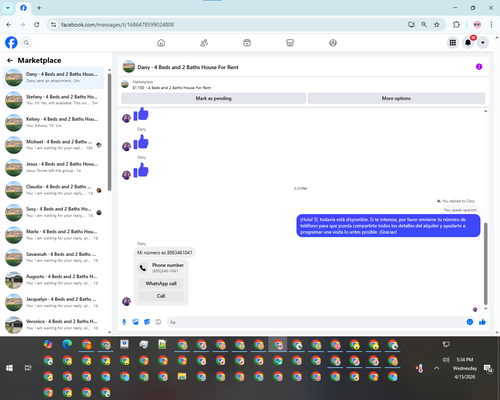The width and height of the screenshot is (500, 400).
Task: Click message 'Mi número es 8063461041'
Action: coord(165,253)
